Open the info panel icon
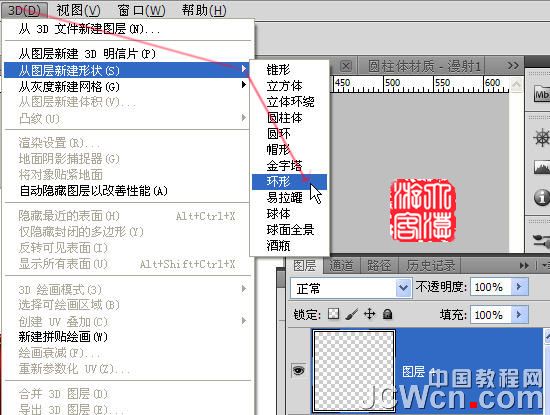Viewport: 550px width, 415px height. click(542, 197)
